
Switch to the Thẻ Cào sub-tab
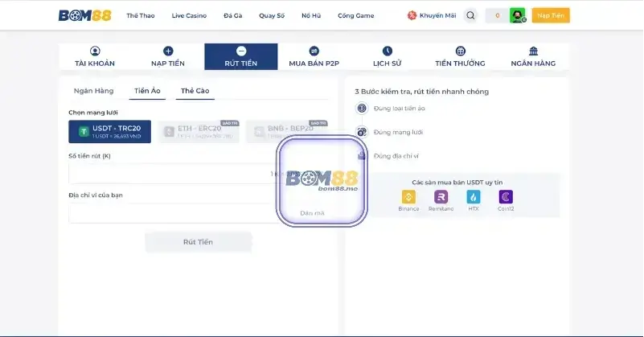[195, 91]
